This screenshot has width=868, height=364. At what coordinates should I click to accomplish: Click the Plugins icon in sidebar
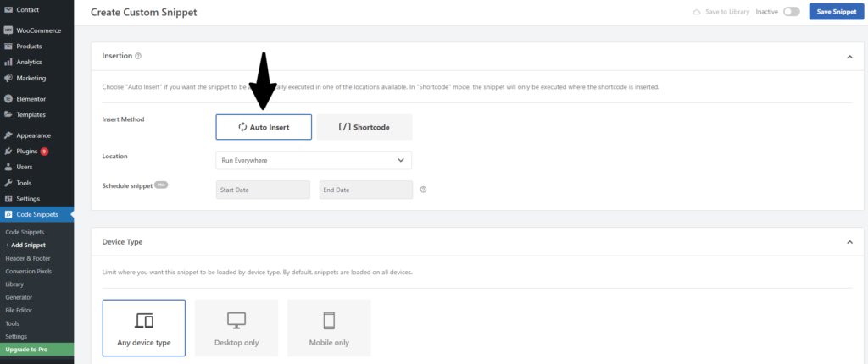8,151
